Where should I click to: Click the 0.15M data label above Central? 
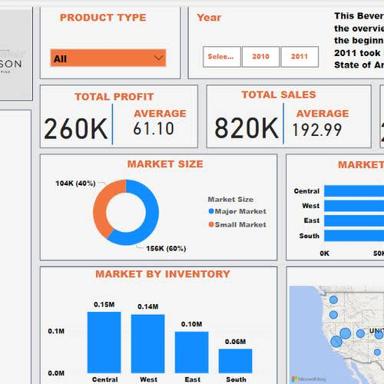[104, 305]
